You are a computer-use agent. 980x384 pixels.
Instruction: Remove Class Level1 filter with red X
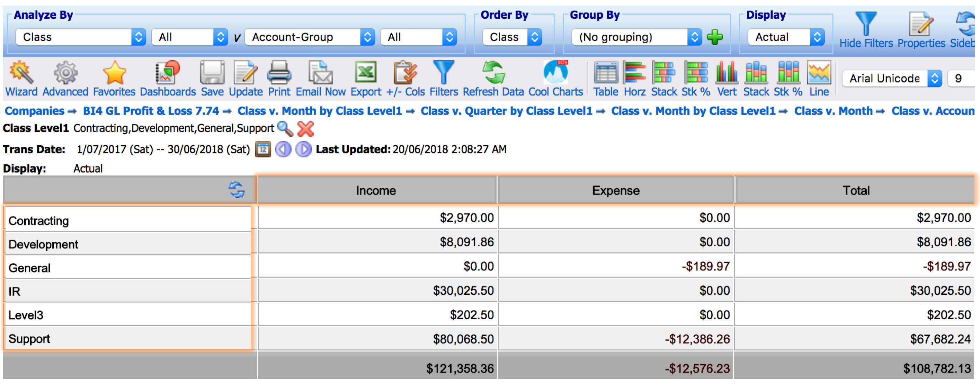pyautogui.click(x=305, y=128)
